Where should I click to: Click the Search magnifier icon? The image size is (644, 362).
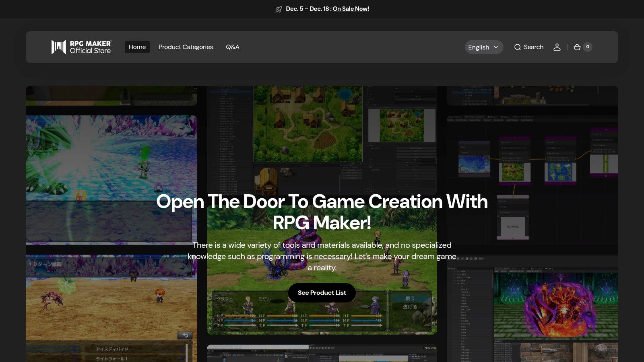pyautogui.click(x=518, y=47)
